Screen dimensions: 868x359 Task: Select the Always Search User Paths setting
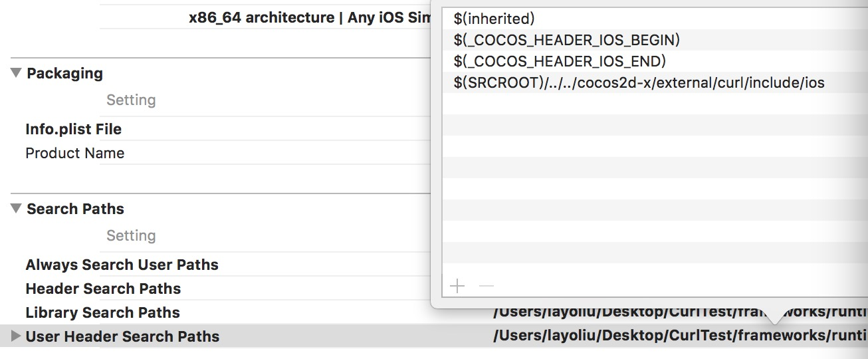[122, 265]
